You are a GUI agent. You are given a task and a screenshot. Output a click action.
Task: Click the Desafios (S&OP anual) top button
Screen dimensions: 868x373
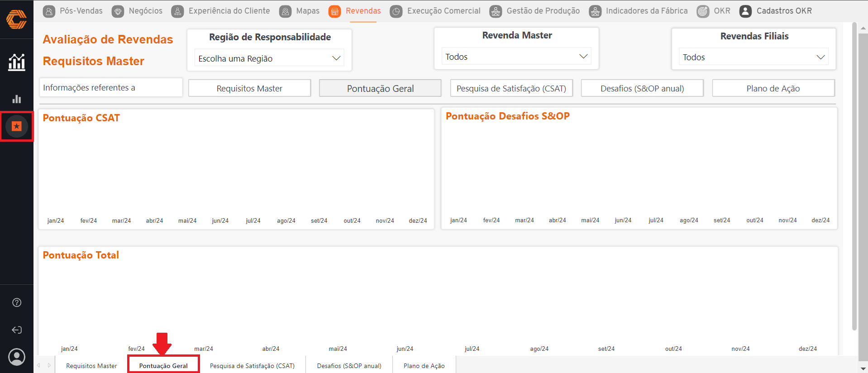[642, 88]
